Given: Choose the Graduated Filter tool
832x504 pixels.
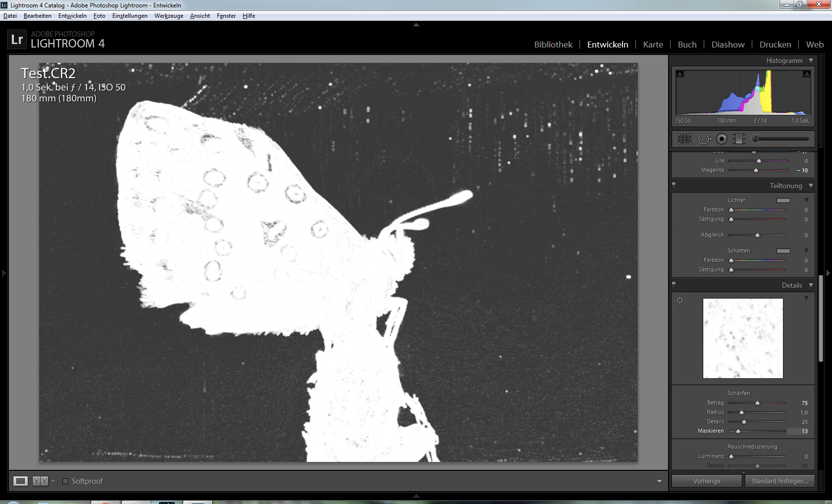Looking at the screenshot, I should 739,139.
